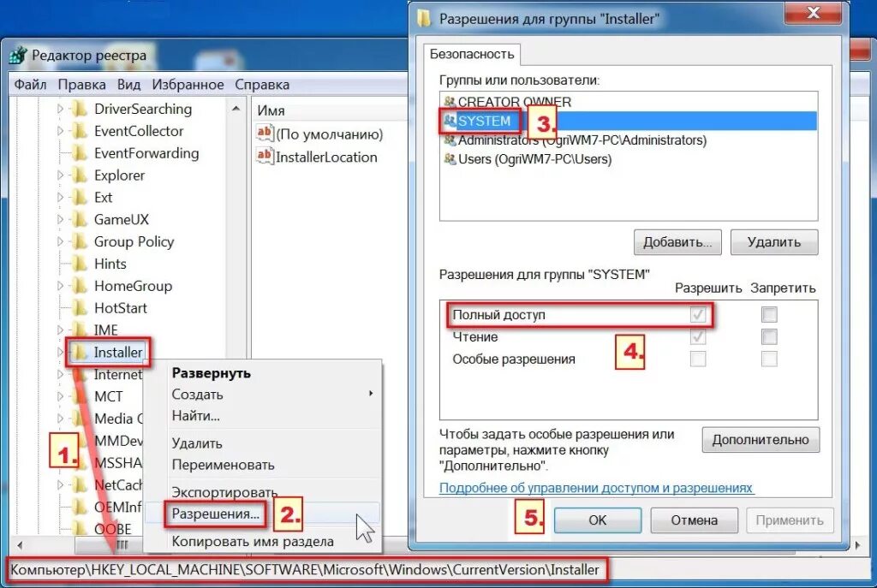Select the Administrators group entry
This screenshot has width=877, height=588.
576,140
